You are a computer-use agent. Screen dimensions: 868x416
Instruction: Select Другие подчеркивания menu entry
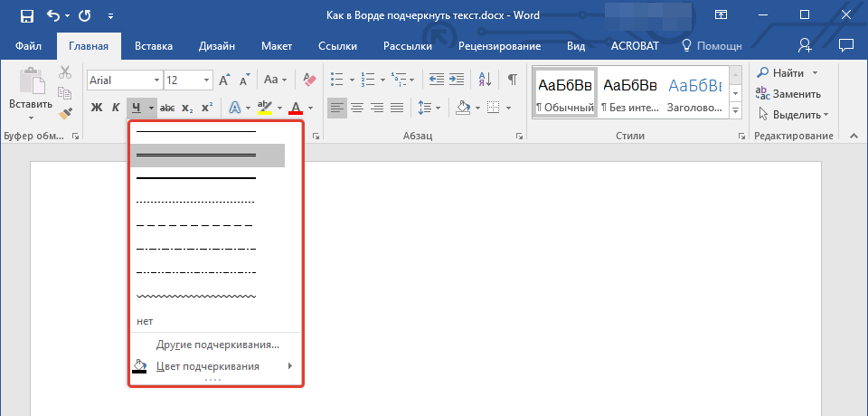tap(217, 345)
